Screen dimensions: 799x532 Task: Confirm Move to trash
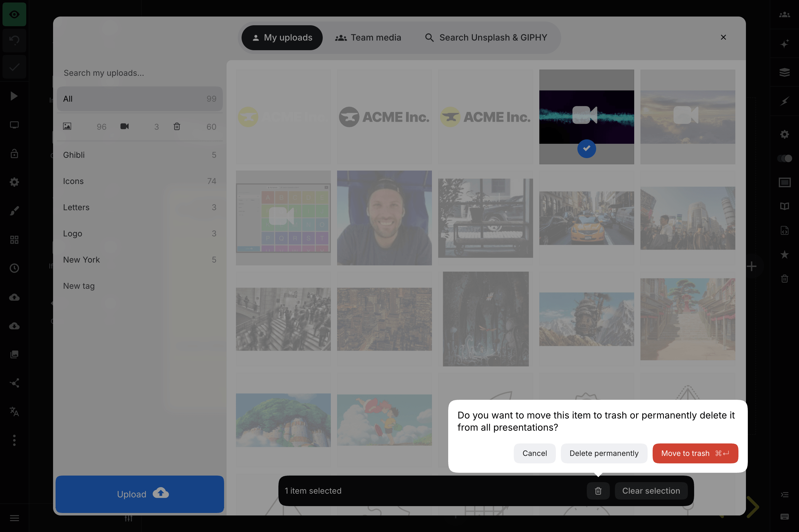tap(695, 453)
